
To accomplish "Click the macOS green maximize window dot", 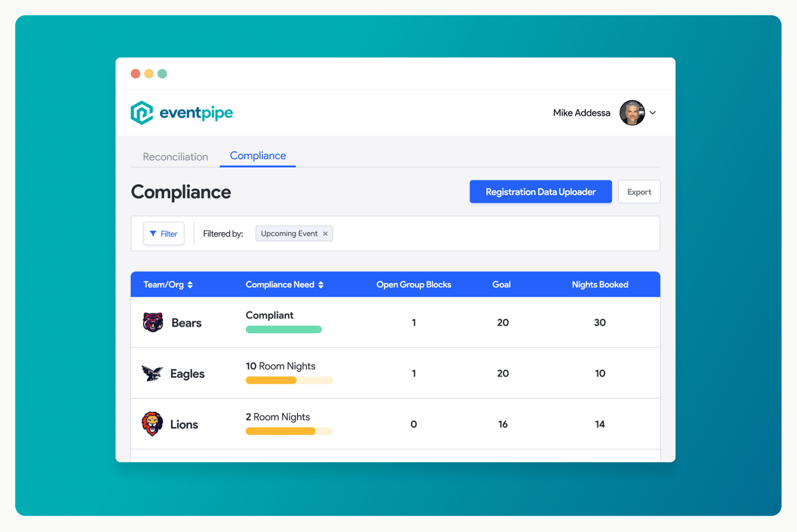I will (162, 74).
